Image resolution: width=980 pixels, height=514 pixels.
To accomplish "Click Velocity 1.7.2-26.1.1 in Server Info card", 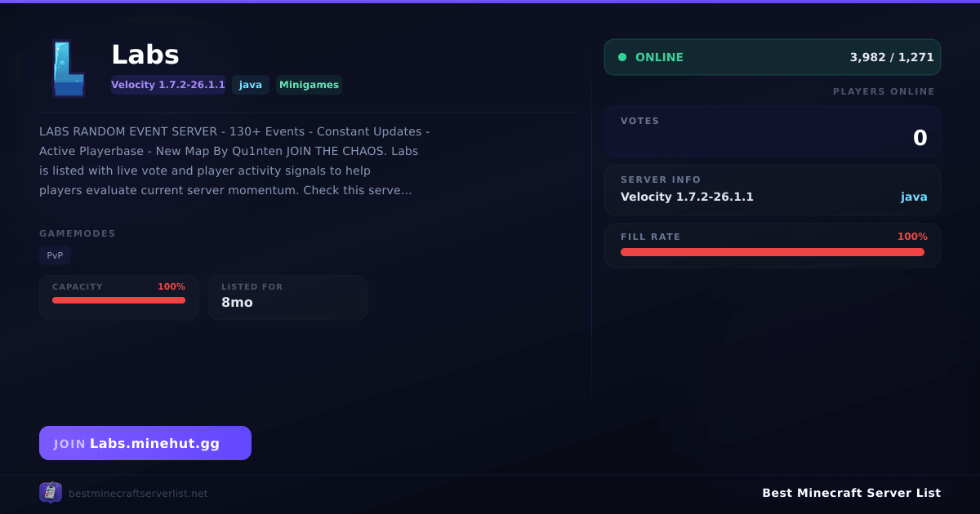I will 687,197.
